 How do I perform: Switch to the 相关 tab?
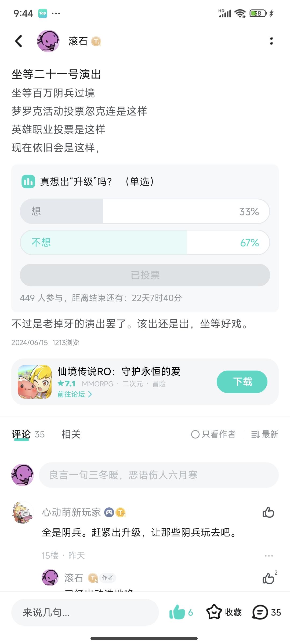71,434
